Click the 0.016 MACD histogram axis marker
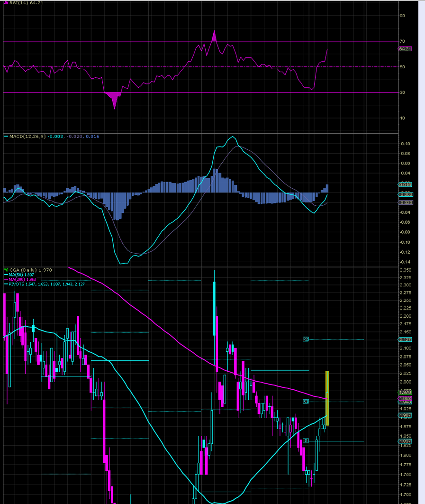The height and width of the screenshot is (504, 425). 405,184
